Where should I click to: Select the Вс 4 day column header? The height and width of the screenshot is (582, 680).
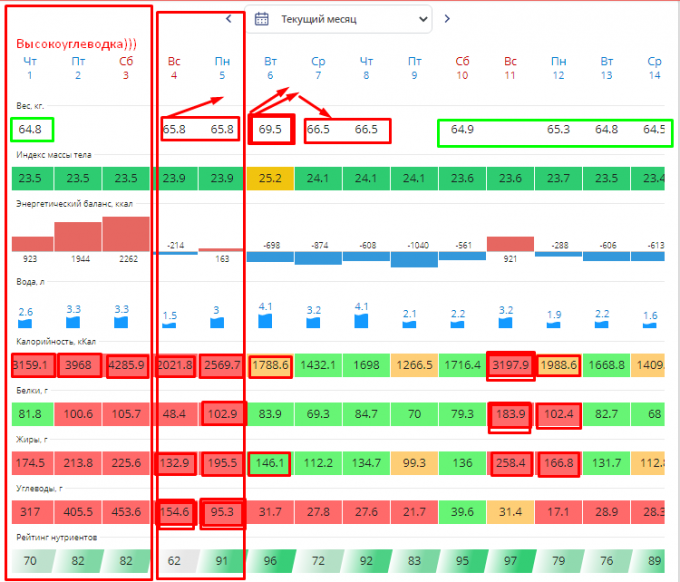[174, 68]
